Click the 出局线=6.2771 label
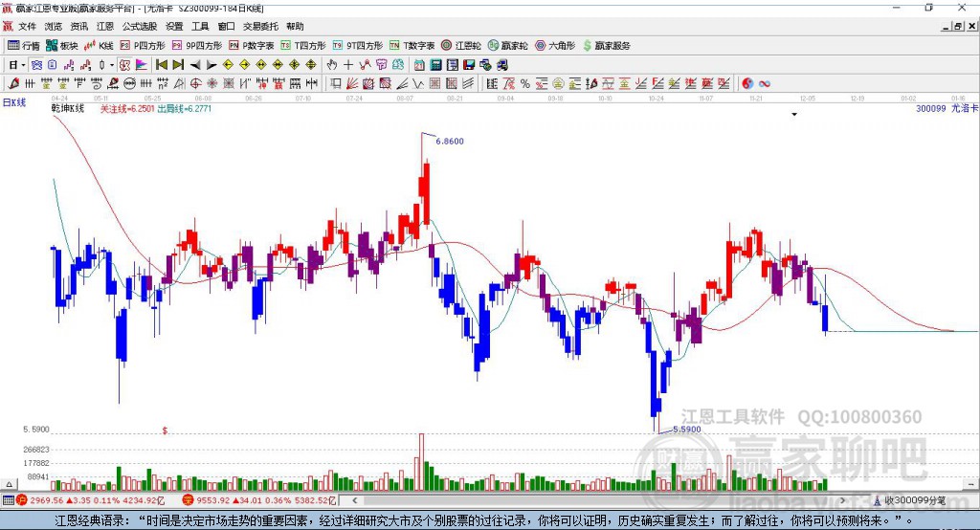 [x=185, y=109]
